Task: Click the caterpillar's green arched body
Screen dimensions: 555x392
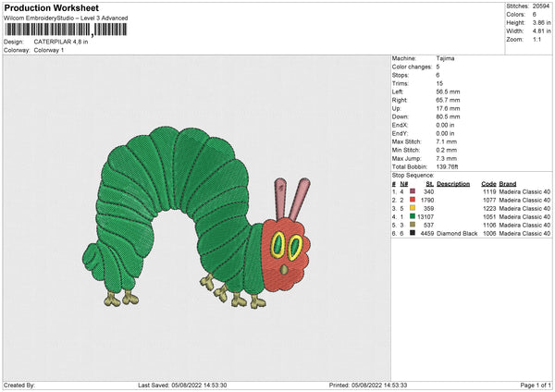Action: (x=176, y=176)
